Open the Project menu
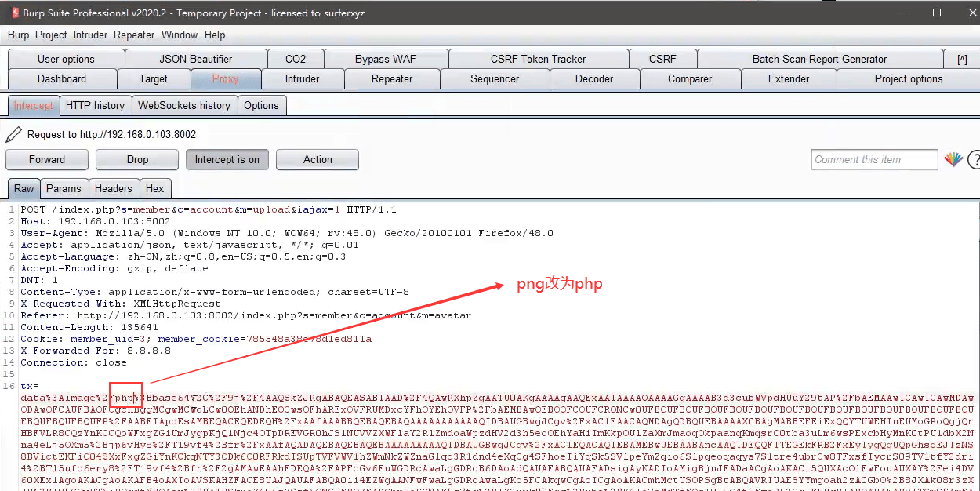 [52, 35]
